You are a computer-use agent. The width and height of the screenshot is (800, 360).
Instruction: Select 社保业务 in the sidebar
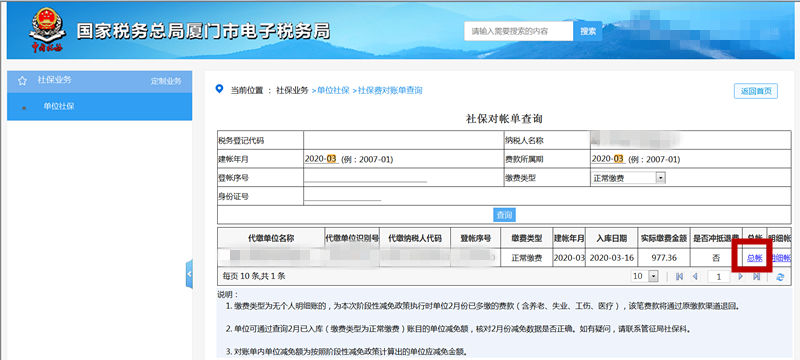[x=55, y=80]
